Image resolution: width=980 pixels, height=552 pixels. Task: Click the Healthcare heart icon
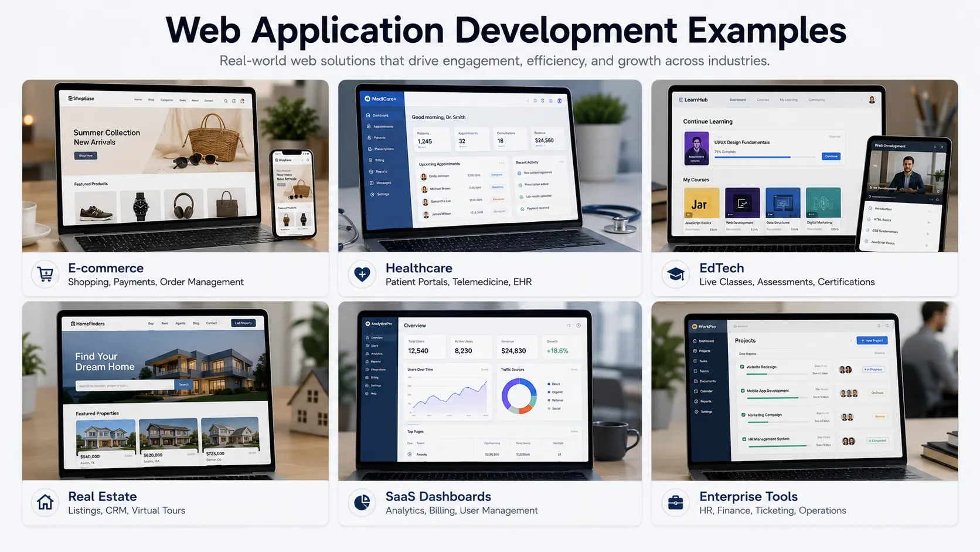[362, 274]
